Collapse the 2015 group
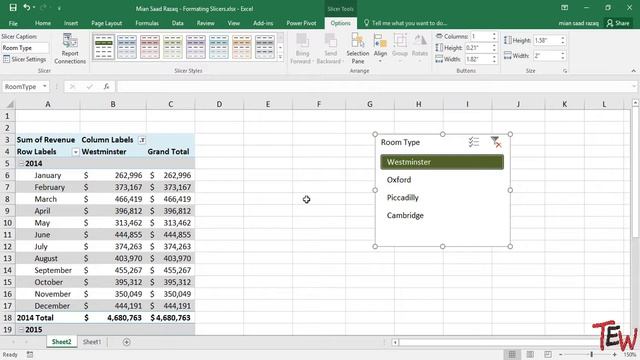640x360 pixels. tap(21, 329)
